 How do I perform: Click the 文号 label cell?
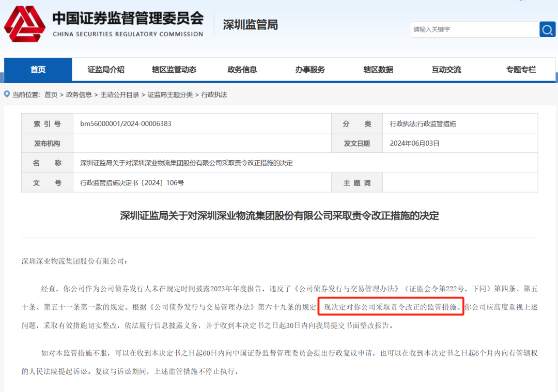point(48,183)
